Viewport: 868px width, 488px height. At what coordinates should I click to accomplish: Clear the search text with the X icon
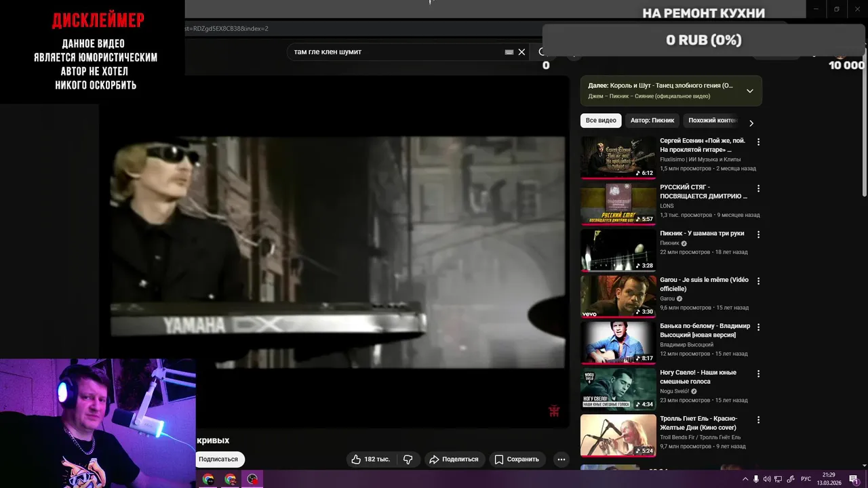tap(521, 52)
